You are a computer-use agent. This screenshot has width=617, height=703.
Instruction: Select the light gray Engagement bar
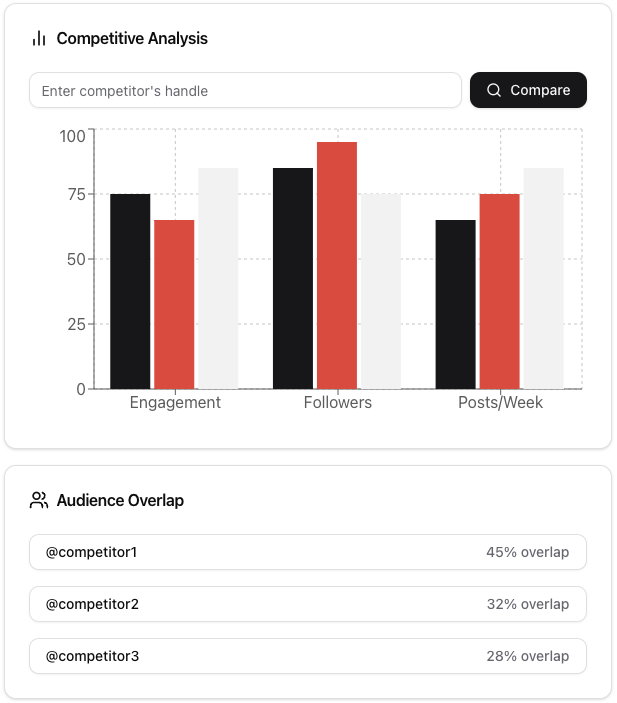pos(218,278)
